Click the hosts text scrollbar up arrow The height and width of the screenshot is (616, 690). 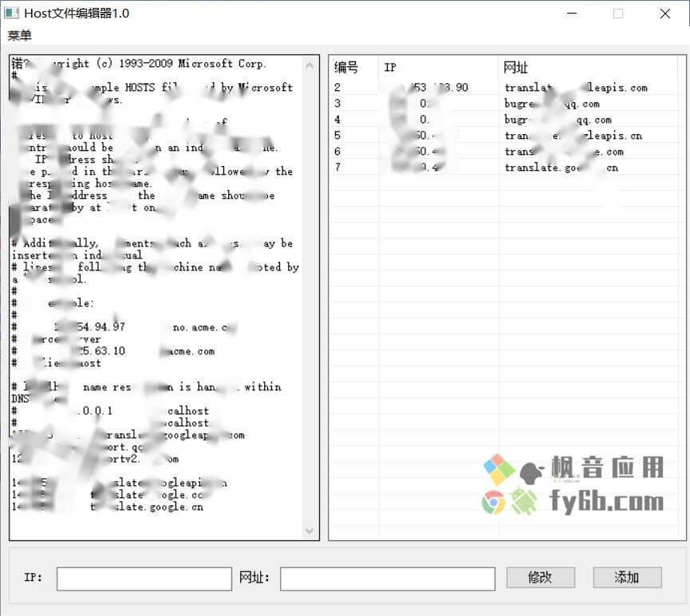[310, 65]
